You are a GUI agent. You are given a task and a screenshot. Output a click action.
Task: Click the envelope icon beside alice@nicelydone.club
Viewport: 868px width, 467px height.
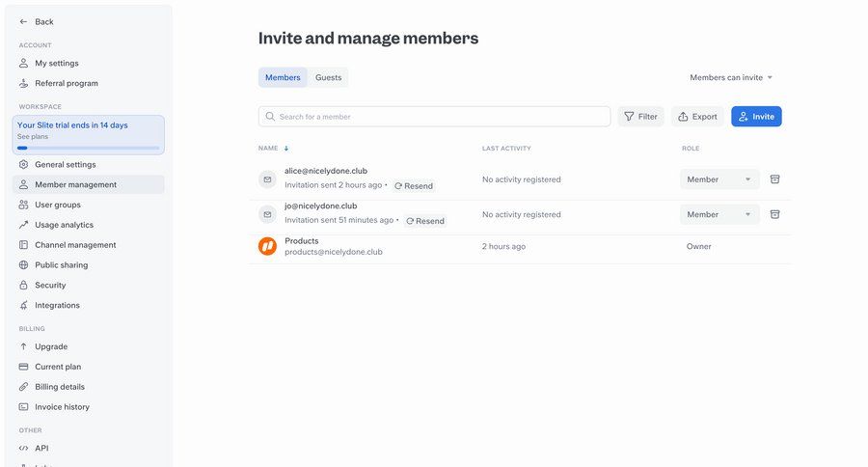267,179
